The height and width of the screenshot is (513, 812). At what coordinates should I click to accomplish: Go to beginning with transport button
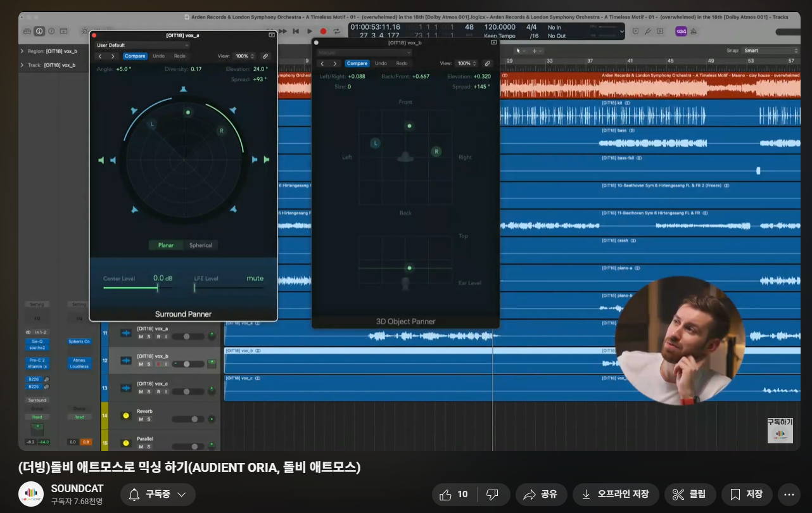tap(296, 31)
